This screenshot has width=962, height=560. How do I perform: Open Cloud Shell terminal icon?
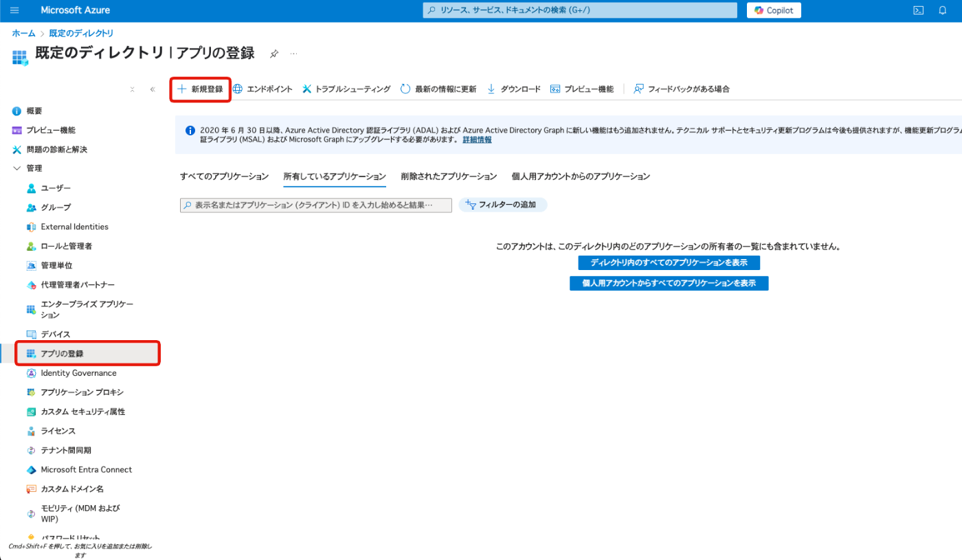tap(918, 10)
